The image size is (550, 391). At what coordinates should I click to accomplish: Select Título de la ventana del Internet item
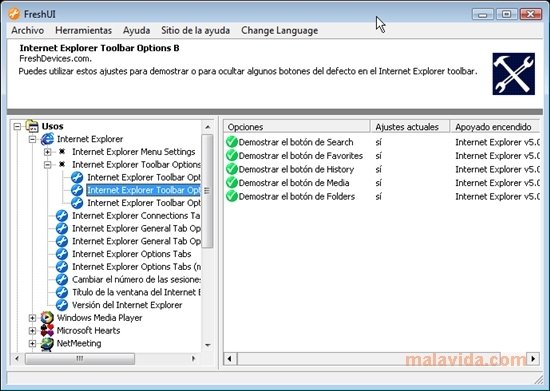[136, 292]
